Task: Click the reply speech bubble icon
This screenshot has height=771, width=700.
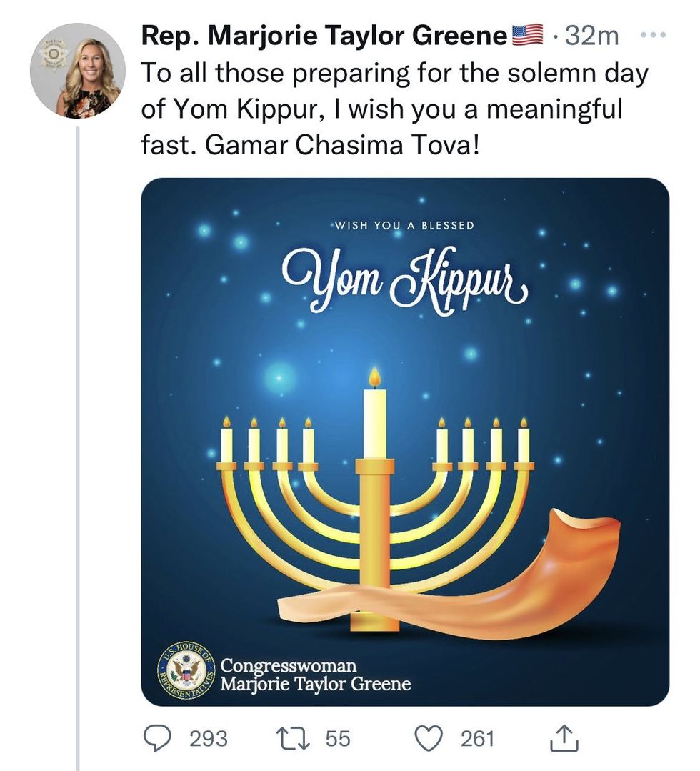Action: point(157,739)
